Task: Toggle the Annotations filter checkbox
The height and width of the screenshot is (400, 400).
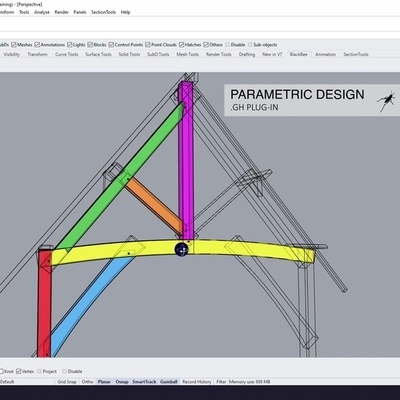Action: pyautogui.click(x=37, y=45)
